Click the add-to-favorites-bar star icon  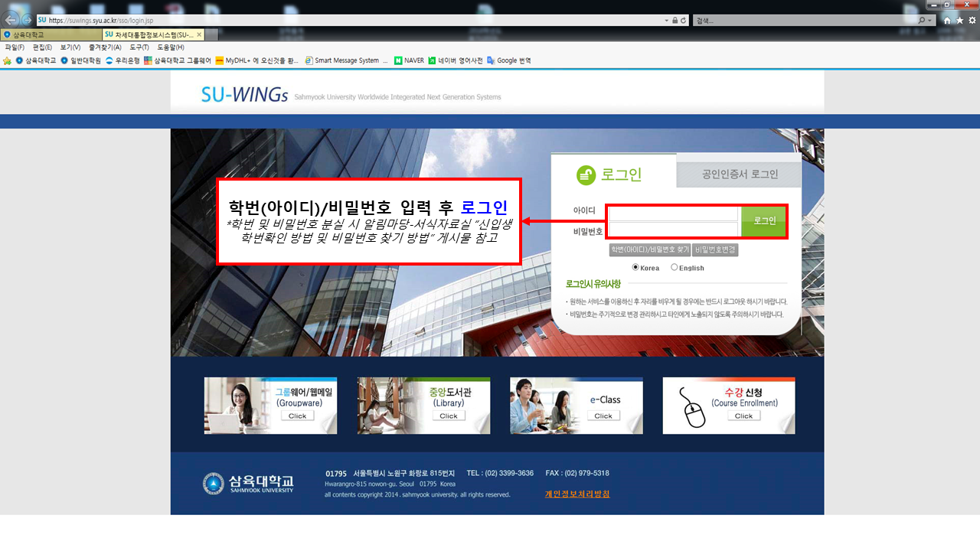7,60
